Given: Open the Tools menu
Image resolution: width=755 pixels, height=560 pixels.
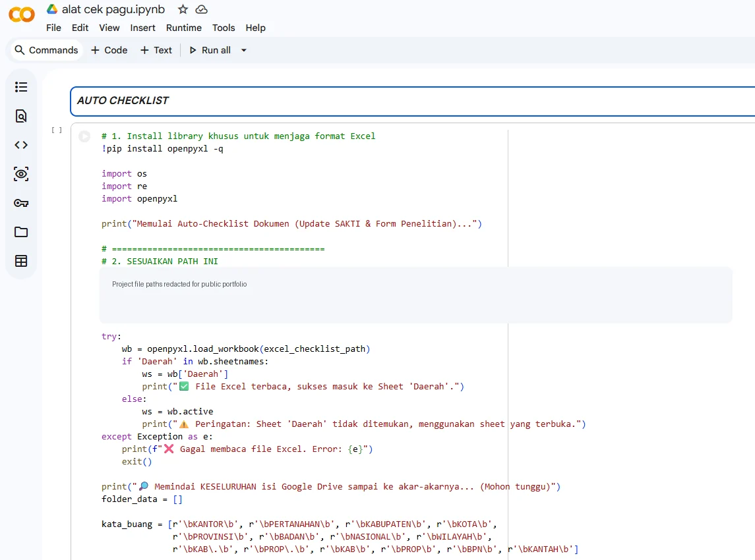Looking at the screenshot, I should pos(224,28).
